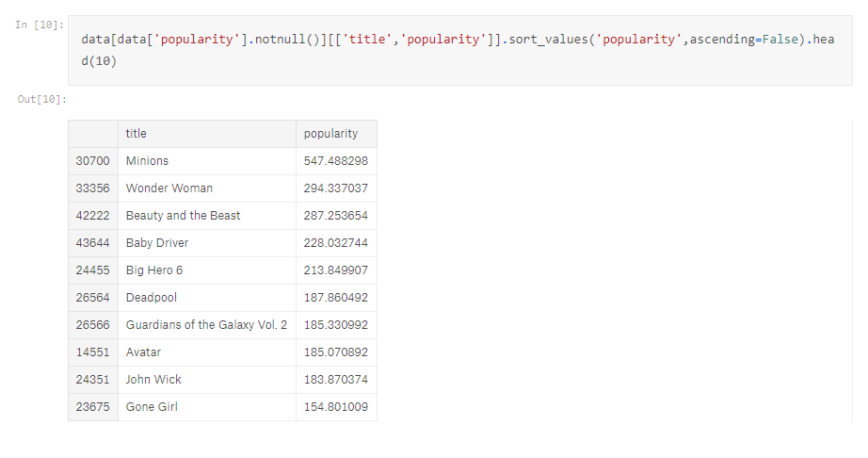Click row index 23675
The height and width of the screenshot is (458, 868).
[x=93, y=407]
